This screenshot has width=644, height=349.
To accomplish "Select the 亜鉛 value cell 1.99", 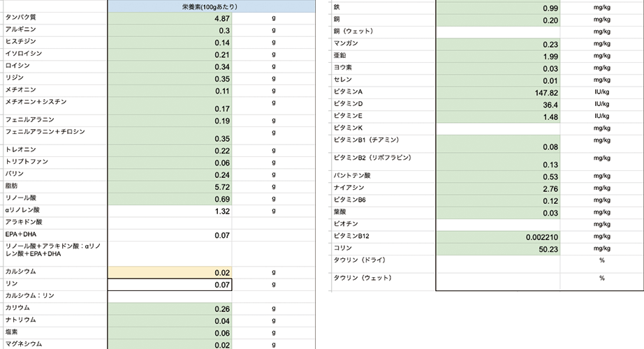I will (498, 56).
